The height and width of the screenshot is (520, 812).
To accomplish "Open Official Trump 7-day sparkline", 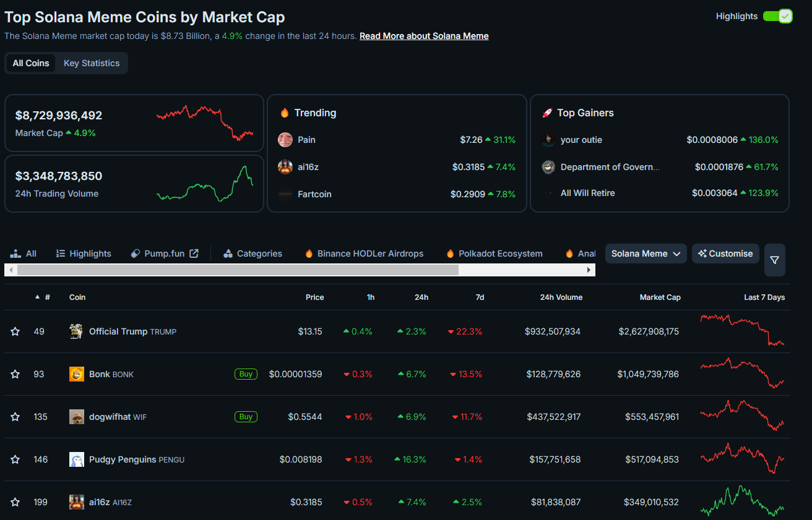I will click(x=742, y=330).
